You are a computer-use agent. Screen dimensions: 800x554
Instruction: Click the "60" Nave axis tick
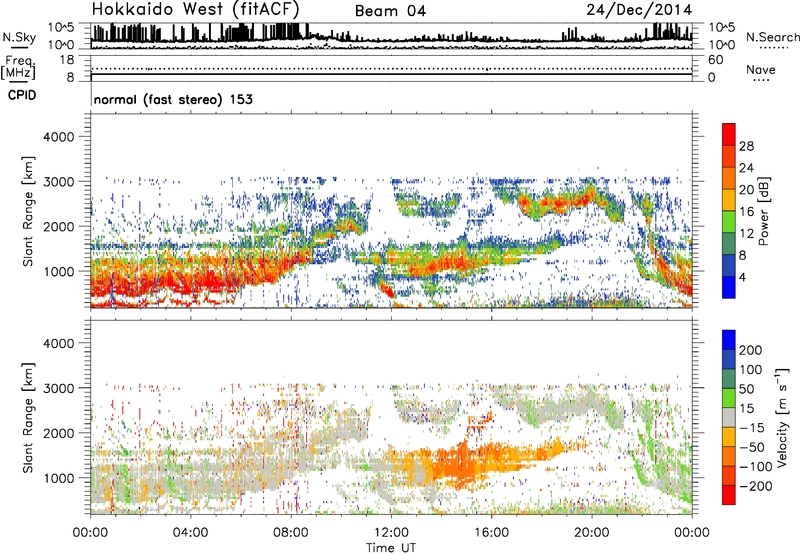715,60
